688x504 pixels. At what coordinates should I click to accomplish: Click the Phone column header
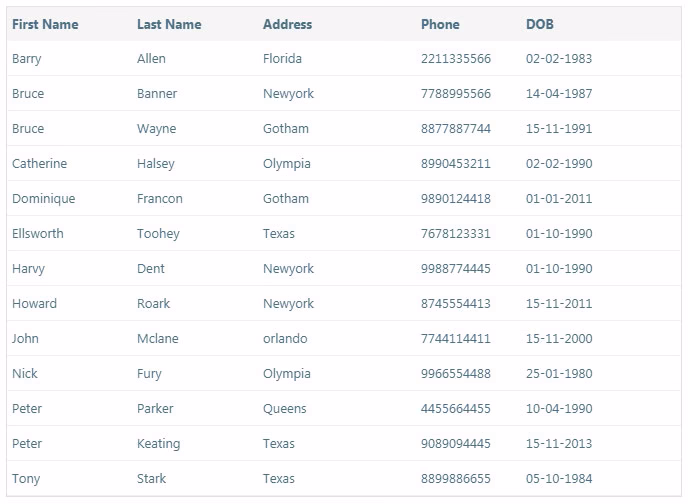point(440,24)
